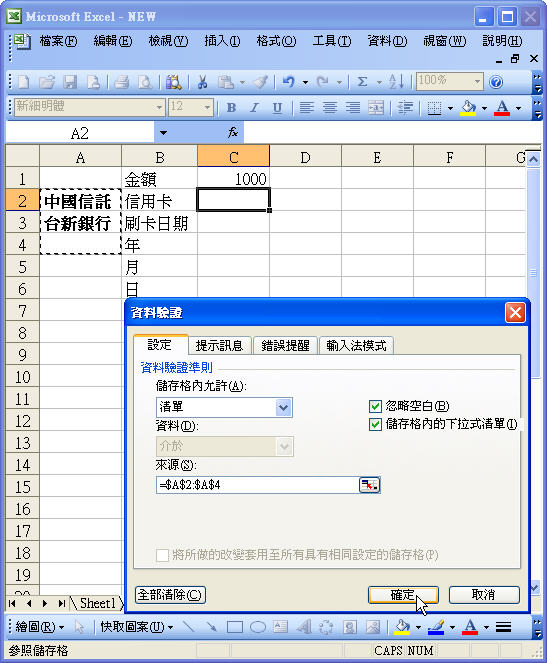Expand the Name Box dropdown arrow
The image size is (547, 663).
pyautogui.click(x=163, y=133)
